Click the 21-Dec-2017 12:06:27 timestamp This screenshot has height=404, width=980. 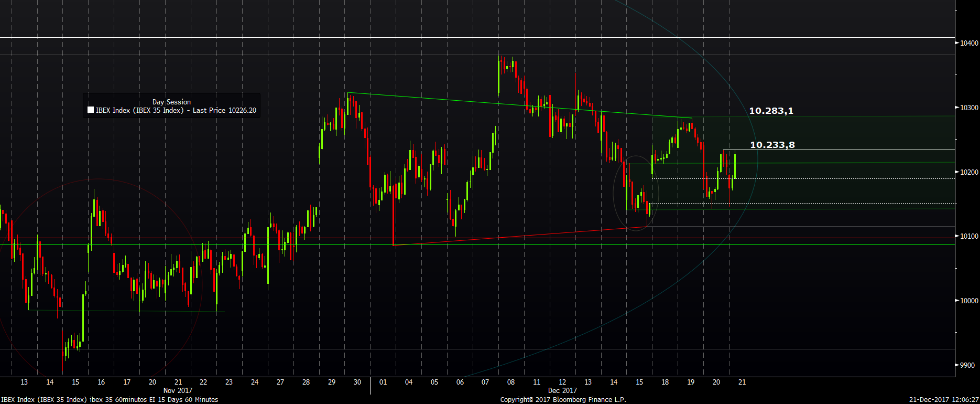coord(944,400)
